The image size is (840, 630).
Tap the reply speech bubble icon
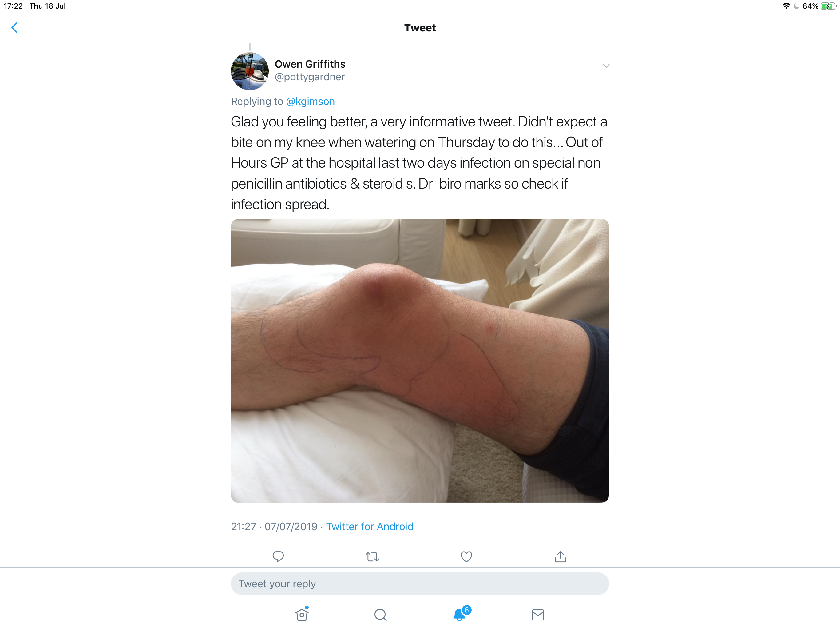[x=278, y=557]
